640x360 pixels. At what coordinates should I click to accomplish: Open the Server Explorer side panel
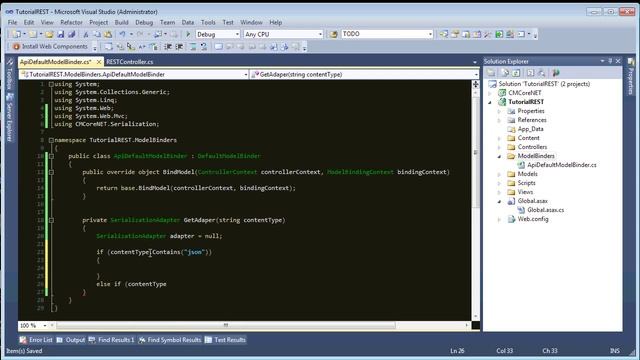click(x=10, y=118)
